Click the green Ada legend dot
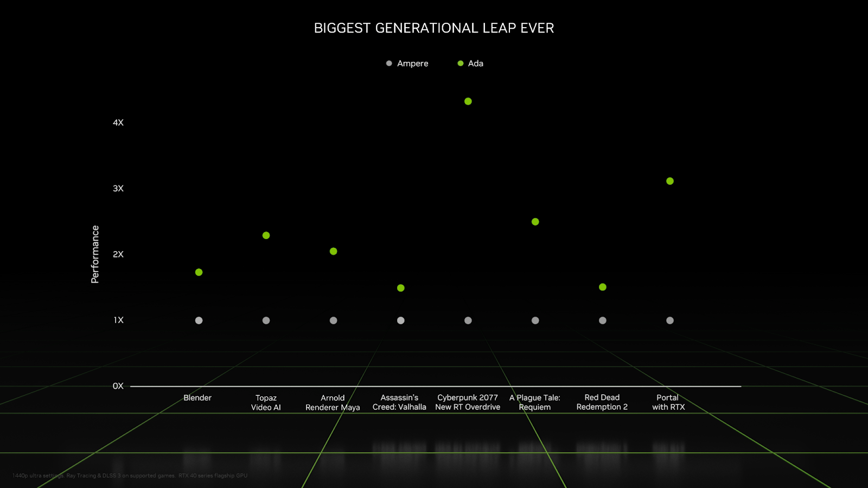 [461, 63]
